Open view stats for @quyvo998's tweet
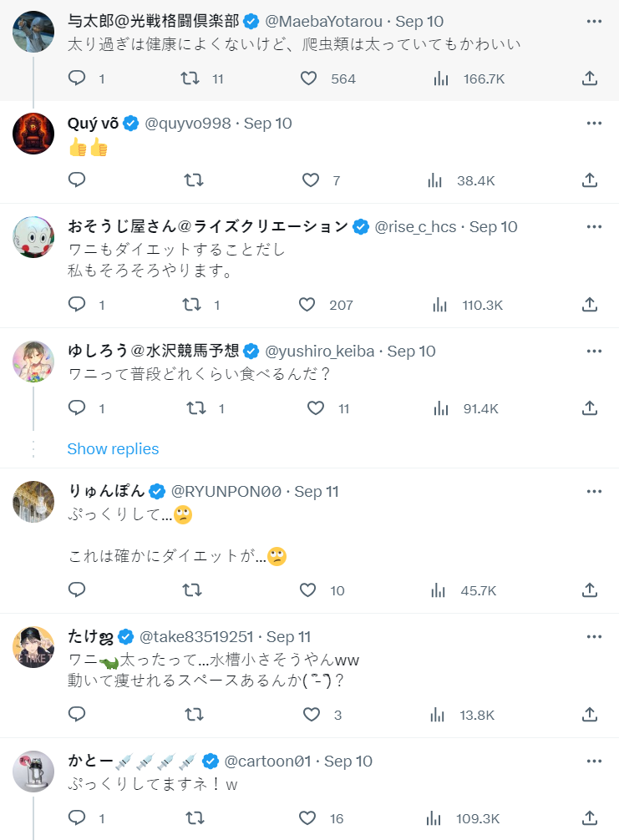 click(x=436, y=180)
